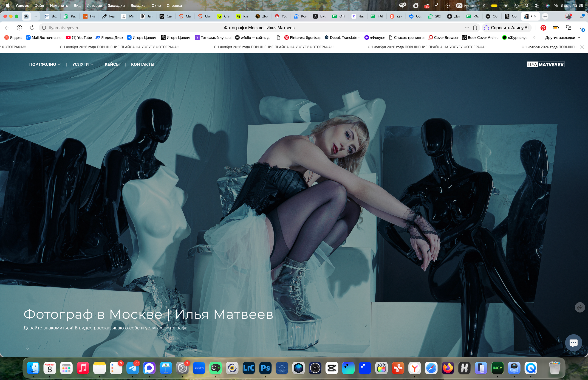This screenshot has height=380, width=588.
Task: Open the Вкладка menu
Action: tap(138, 6)
